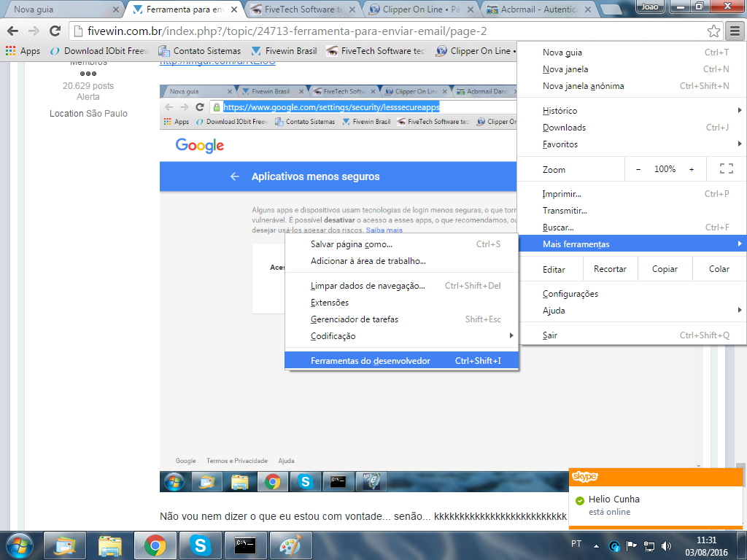Close the FiveTech Software tab

(x=352, y=9)
